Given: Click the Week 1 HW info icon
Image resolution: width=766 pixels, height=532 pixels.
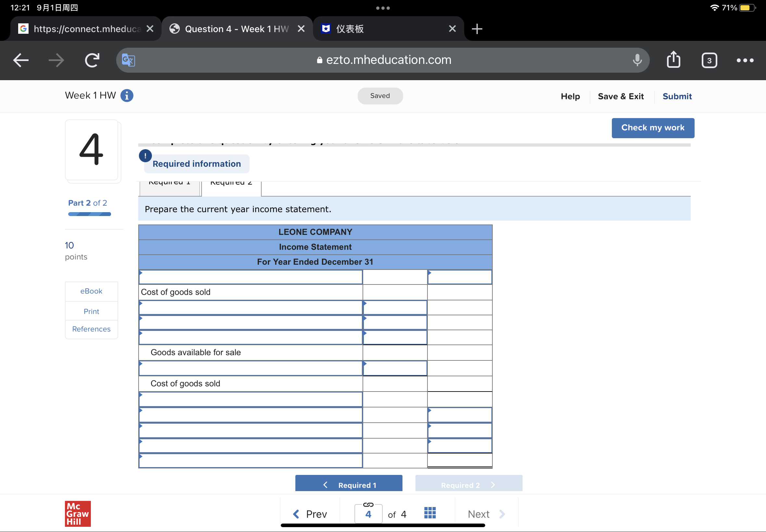Looking at the screenshot, I should coord(127,96).
